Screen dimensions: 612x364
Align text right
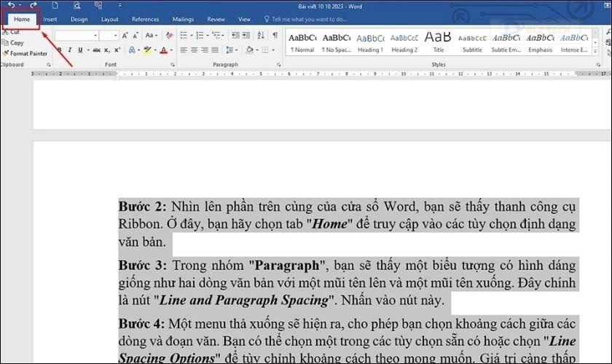tap(205, 50)
